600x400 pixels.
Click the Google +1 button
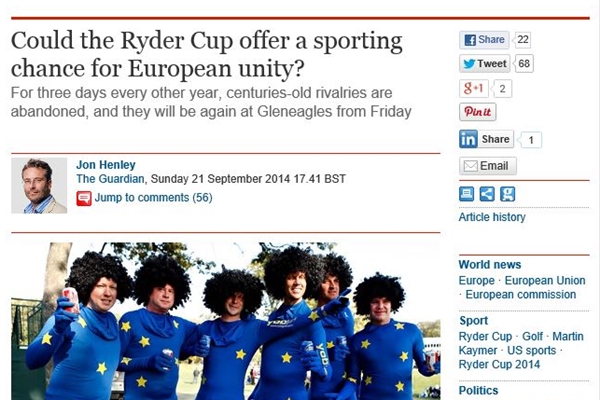point(474,88)
